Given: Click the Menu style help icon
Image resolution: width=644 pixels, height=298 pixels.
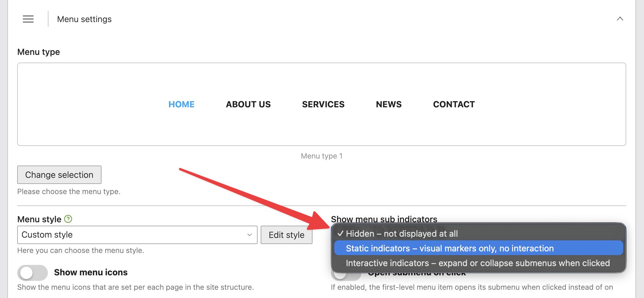Looking at the screenshot, I should coord(68,219).
